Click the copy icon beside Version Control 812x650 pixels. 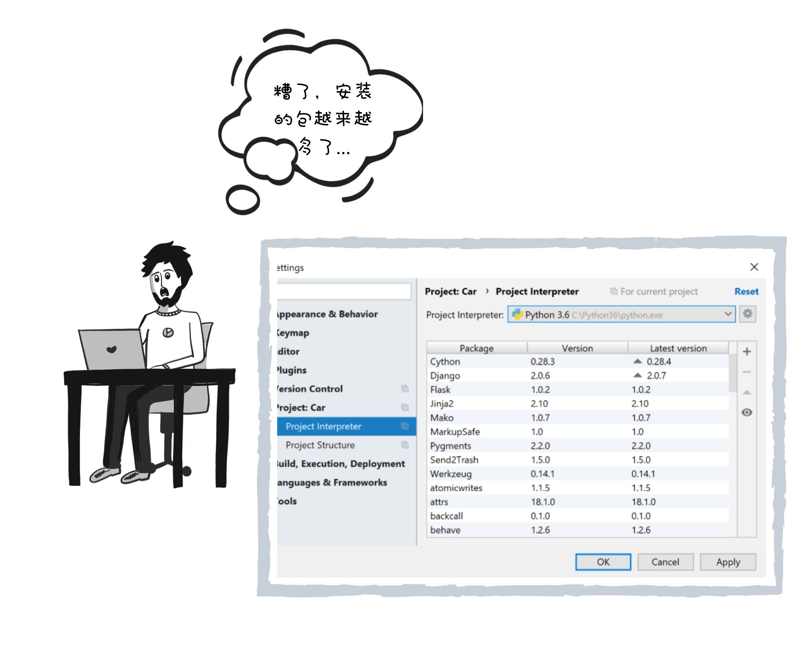pyautogui.click(x=404, y=389)
